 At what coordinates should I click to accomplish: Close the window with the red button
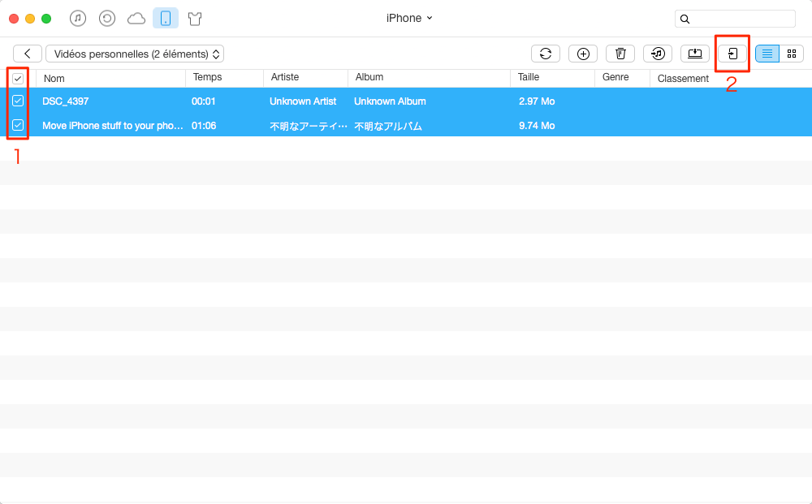click(x=14, y=19)
